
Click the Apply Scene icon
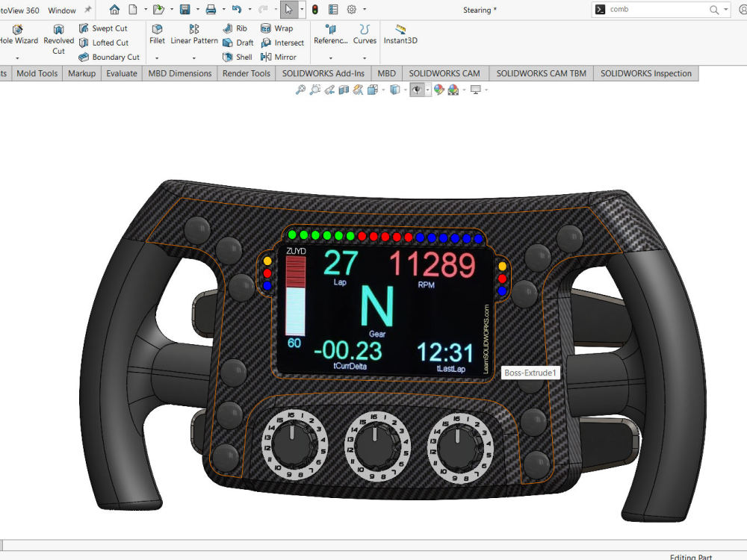pos(453,90)
